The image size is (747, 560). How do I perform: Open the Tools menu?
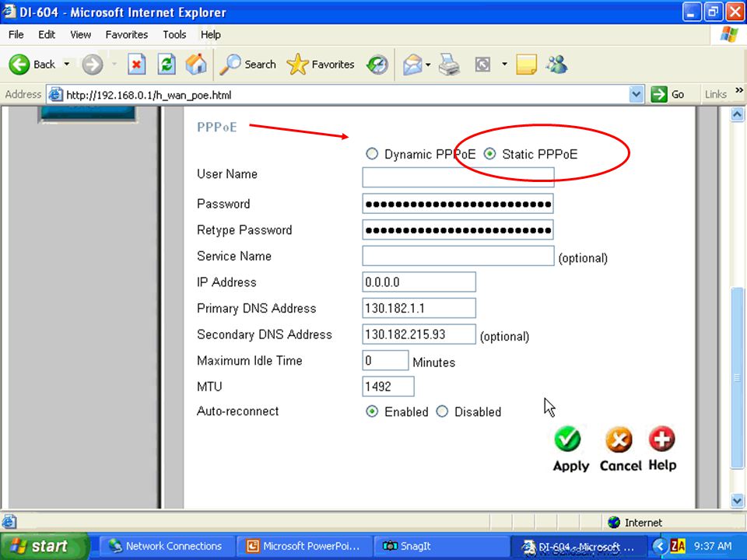pos(174,35)
